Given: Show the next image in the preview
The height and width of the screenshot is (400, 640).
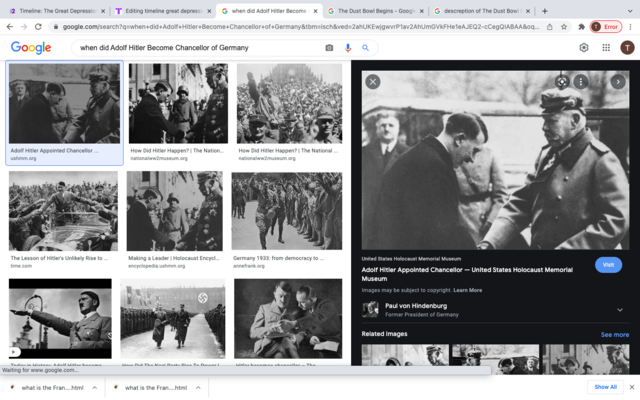Looking at the screenshot, I should 618,82.
